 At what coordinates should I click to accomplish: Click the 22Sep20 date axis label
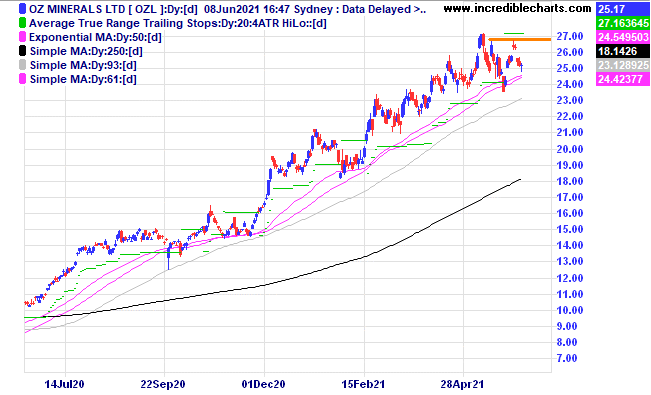click(x=163, y=384)
